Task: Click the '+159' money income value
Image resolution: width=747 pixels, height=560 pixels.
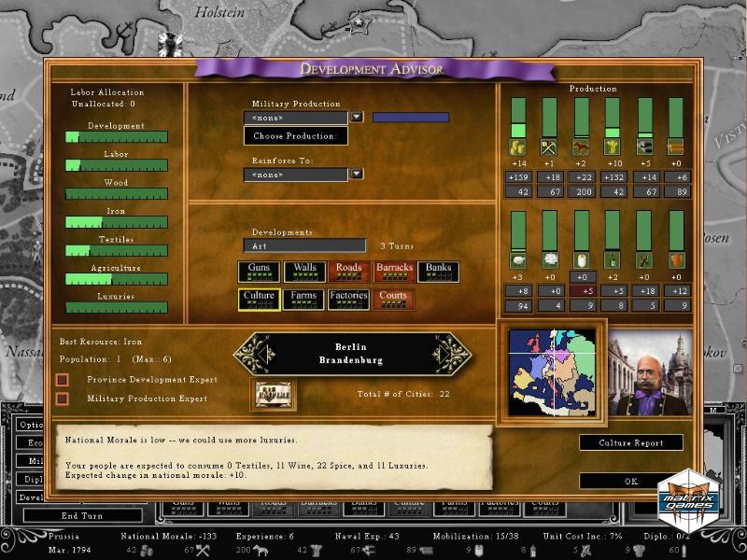Action: click(x=518, y=177)
